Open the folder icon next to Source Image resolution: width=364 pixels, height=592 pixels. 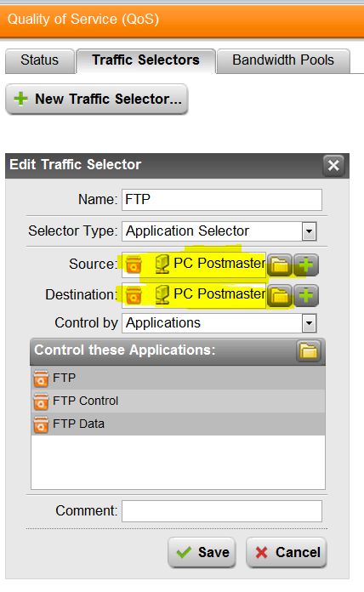pos(280,265)
